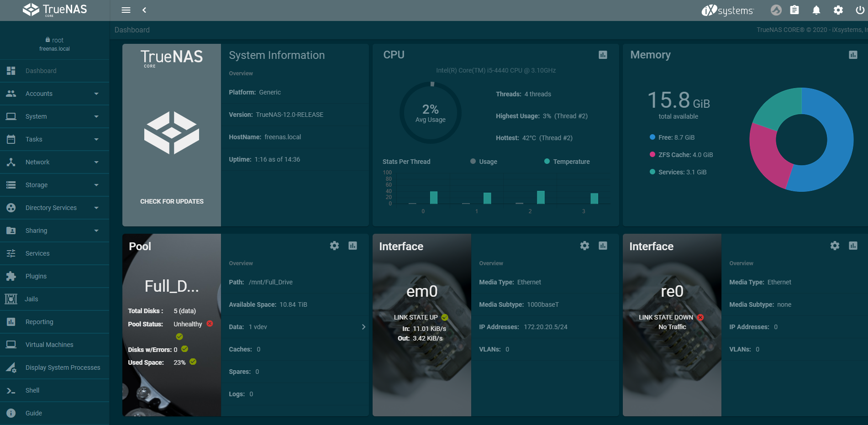Toggle the Usage legend in CPU chart
The image size is (868, 425).
484,162
